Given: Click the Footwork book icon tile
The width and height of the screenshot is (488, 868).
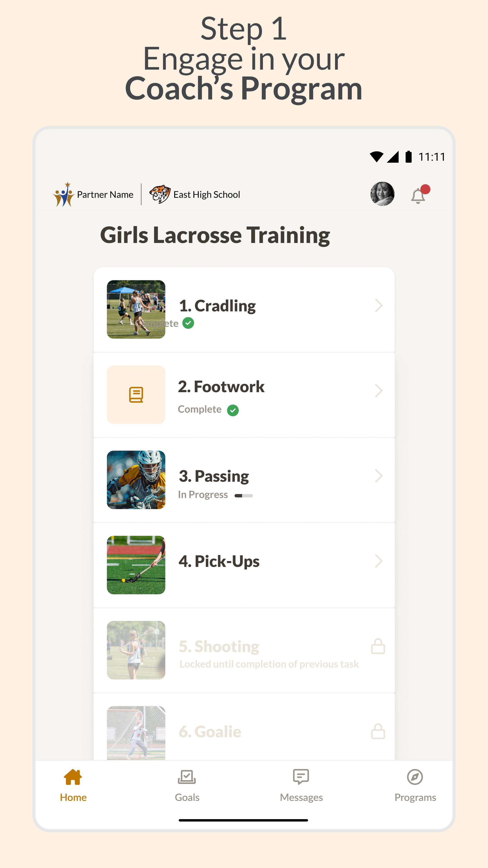Looking at the screenshot, I should tap(136, 395).
